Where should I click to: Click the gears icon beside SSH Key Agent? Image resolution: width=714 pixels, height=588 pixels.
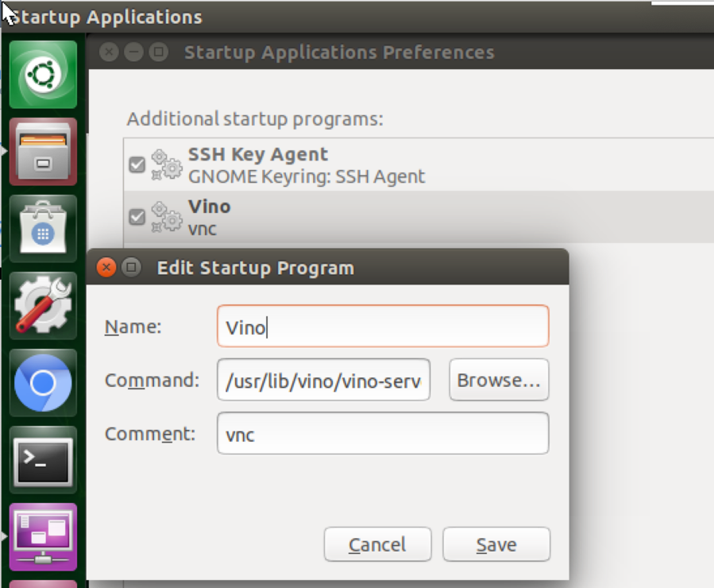tap(166, 164)
